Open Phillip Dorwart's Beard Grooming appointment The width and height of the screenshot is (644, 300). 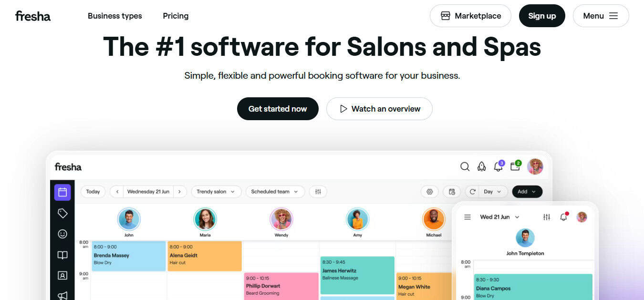pos(281,286)
